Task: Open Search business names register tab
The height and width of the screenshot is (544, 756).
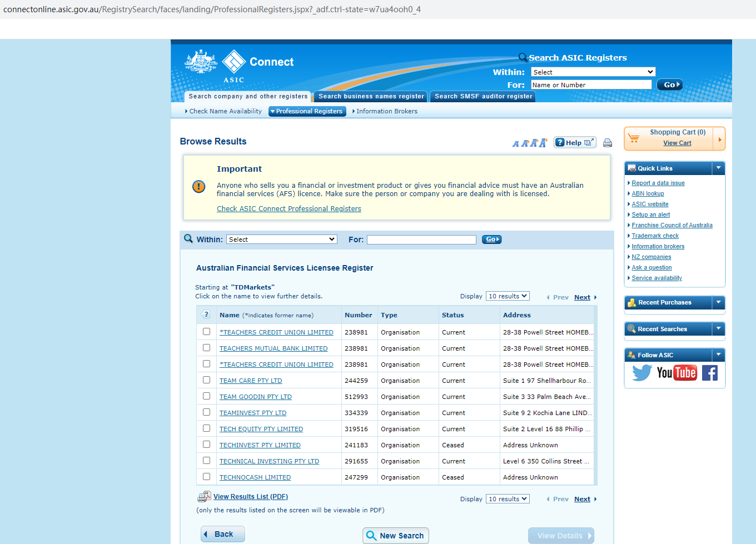Action: (x=371, y=97)
